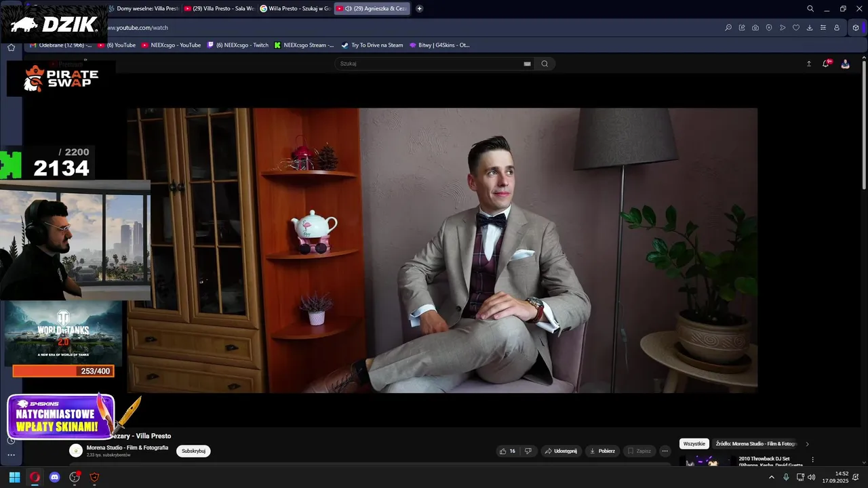
Task: Click the video player to pause
Action: tap(442, 250)
